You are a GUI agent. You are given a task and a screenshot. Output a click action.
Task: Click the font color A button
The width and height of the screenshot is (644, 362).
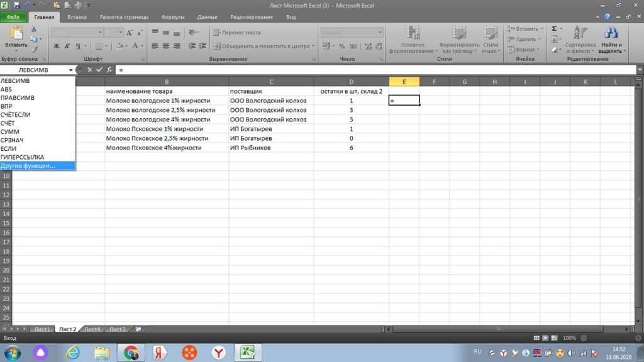pos(135,47)
